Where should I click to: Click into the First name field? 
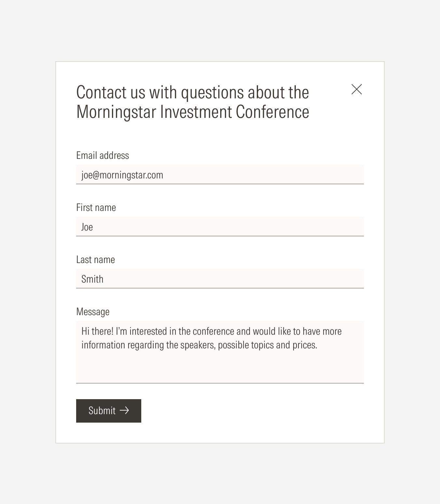pyautogui.click(x=220, y=227)
